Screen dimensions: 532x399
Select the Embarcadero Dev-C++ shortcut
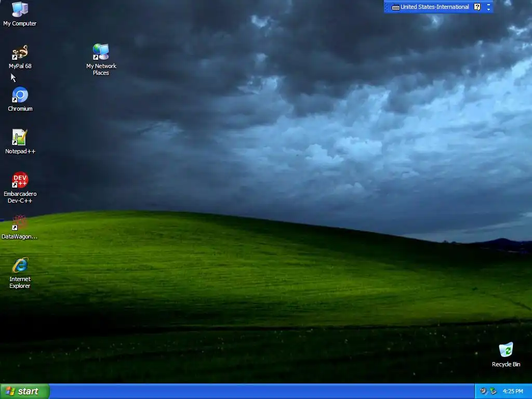coord(20,188)
